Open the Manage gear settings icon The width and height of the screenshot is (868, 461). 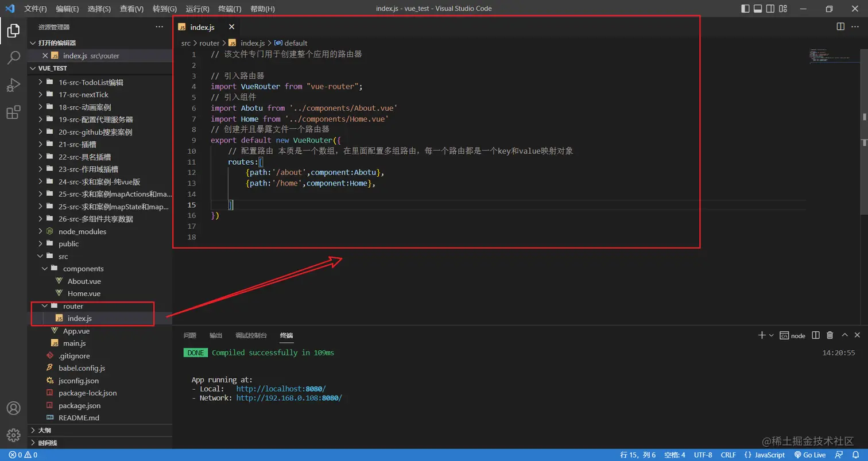tap(13, 435)
